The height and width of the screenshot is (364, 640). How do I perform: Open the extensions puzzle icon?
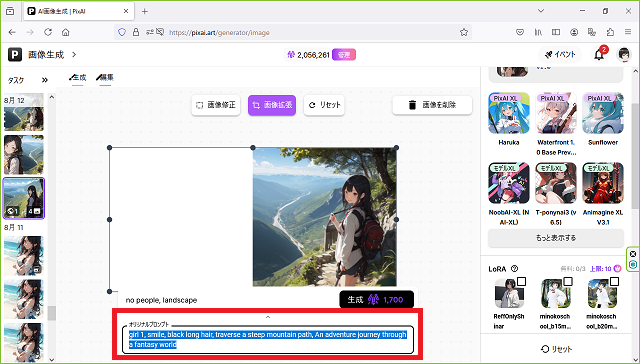(610, 32)
